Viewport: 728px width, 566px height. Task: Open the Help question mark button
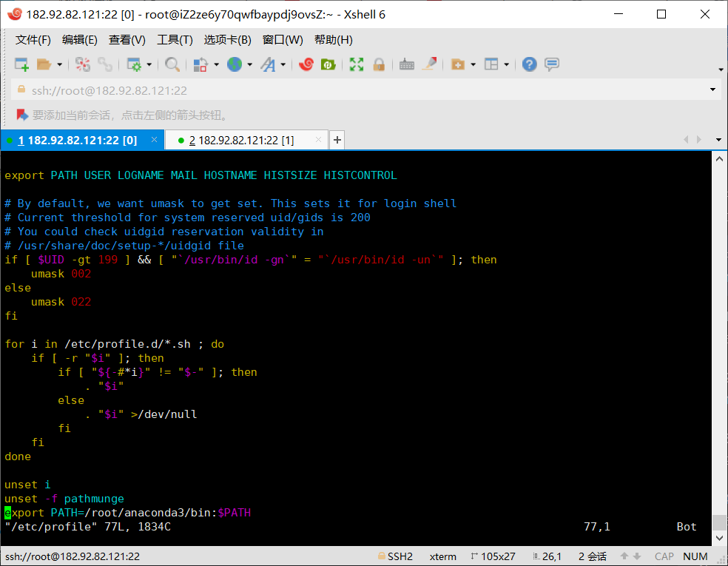coord(529,64)
